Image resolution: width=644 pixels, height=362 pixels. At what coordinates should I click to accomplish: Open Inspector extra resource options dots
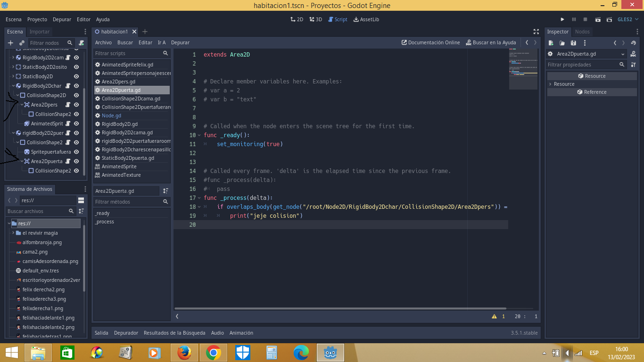click(585, 43)
